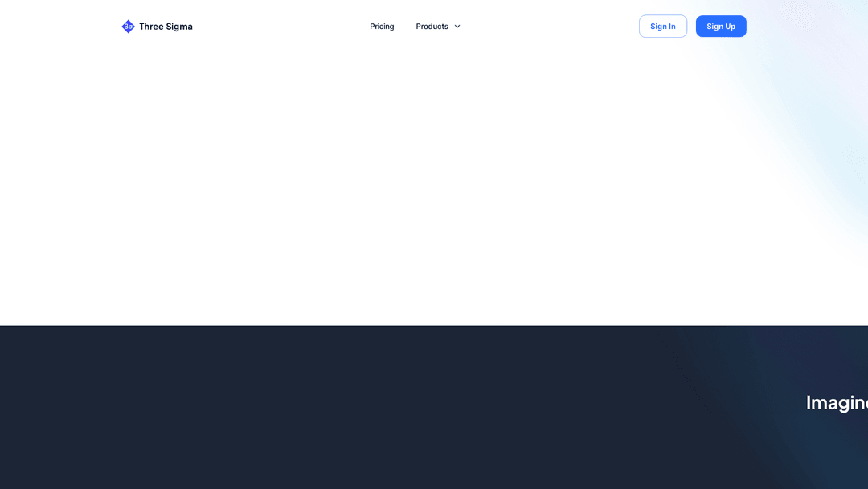Log in using the outlined Sign In button
Image resolution: width=868 pixels, height=489 pixels.
point(662,27)
